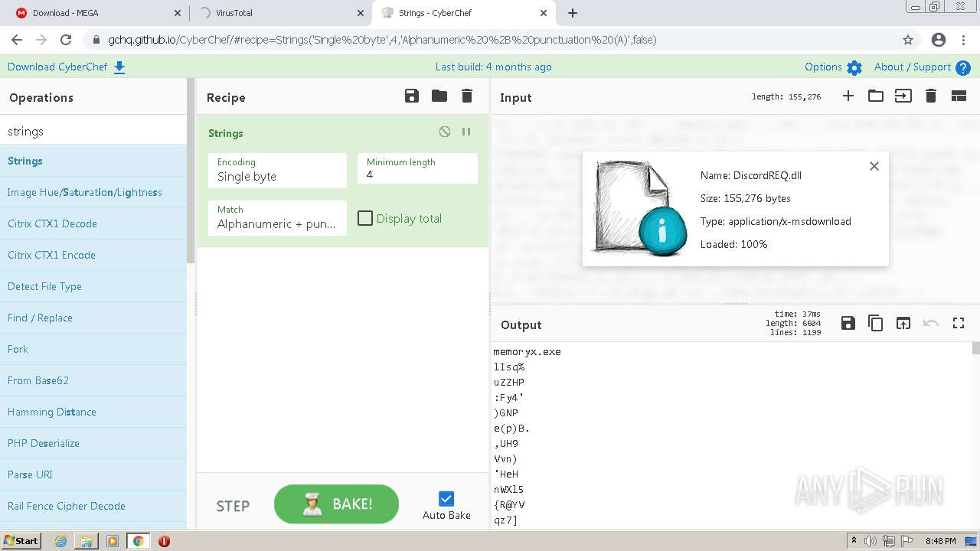Select Citrix CTX1 Encode operation

pyautogui.click(x=93, y=255)
